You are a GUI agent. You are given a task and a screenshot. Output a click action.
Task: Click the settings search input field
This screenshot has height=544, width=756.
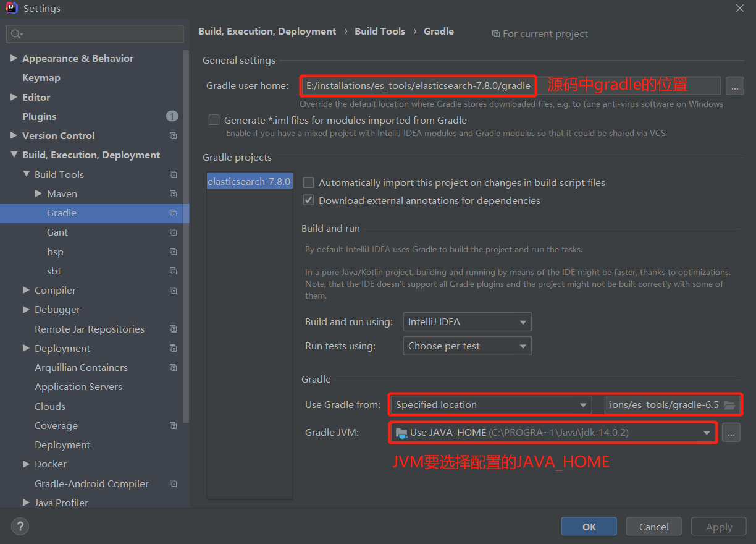(95, 34)
